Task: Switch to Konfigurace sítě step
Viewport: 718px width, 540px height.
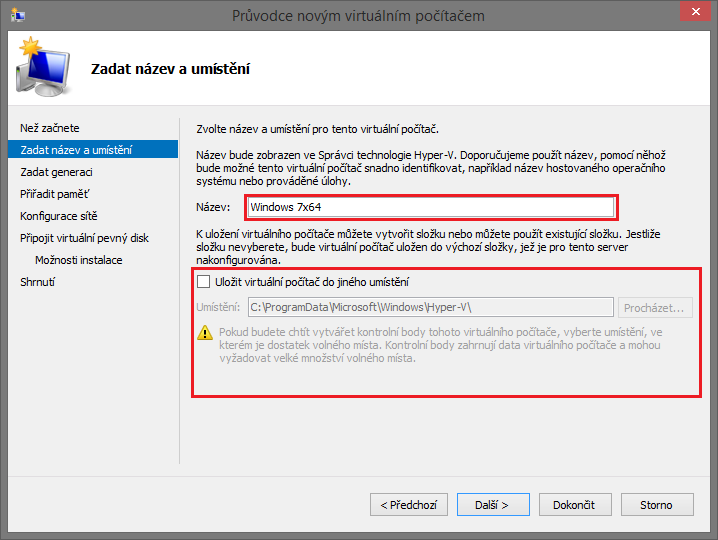Action: 59,216
